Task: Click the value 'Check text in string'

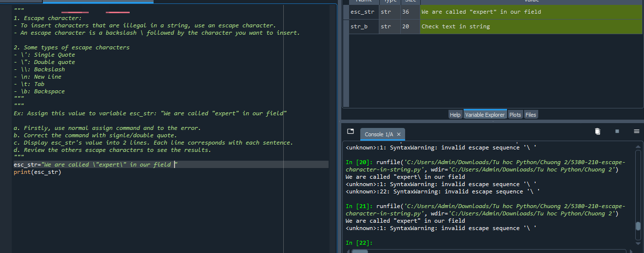Action: coord(531,26)
